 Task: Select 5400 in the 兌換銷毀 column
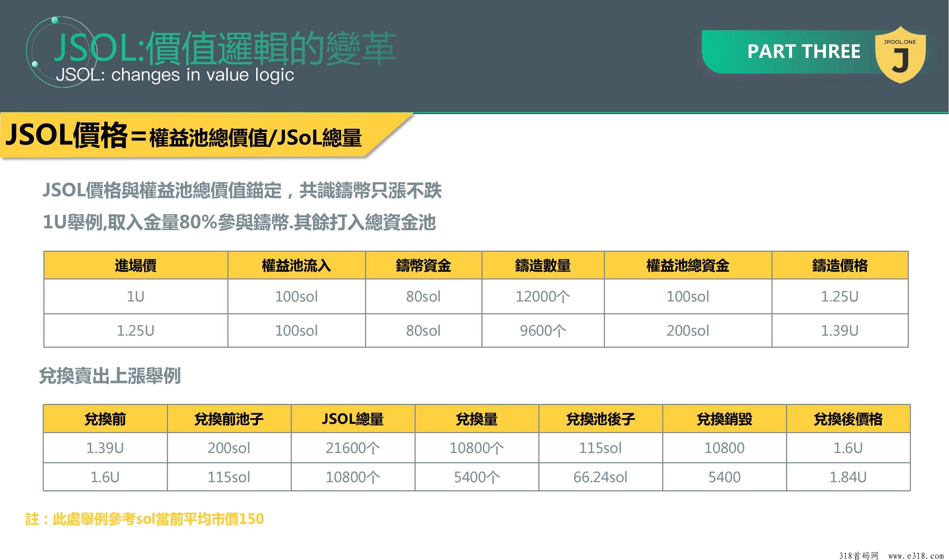click(x=724, y=477)
